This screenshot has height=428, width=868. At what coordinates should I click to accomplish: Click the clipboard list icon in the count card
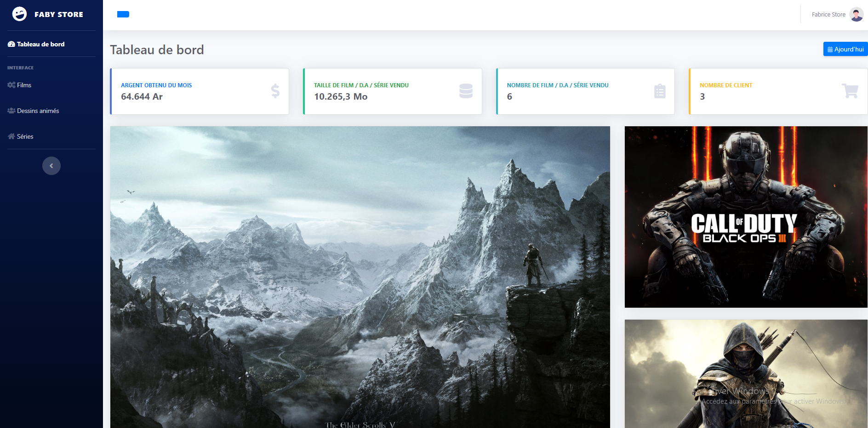pyautogui.click(x=660, y=91)
